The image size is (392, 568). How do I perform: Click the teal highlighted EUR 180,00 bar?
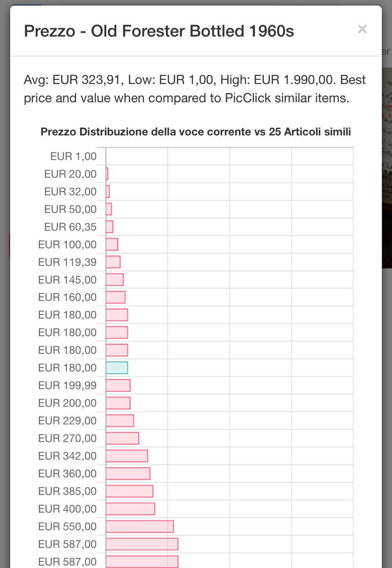pyautogui.click(x=117, y=368)
